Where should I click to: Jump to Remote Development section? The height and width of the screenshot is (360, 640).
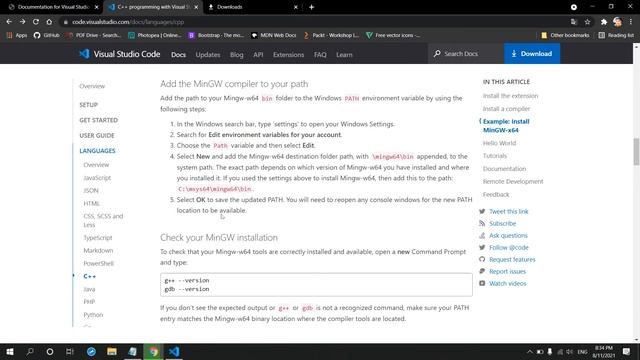point(513,181)
